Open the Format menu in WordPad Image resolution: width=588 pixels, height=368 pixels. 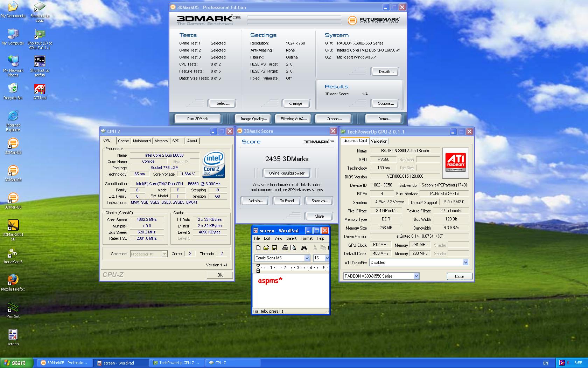pos(307,238)
